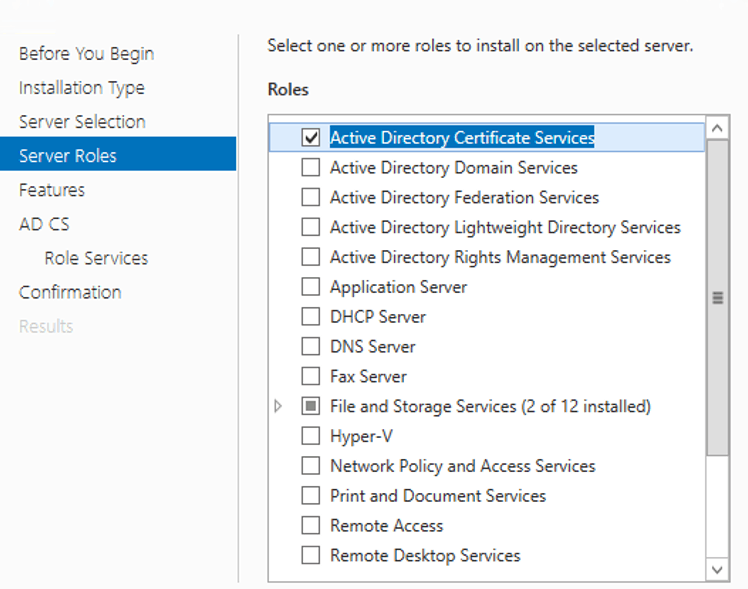Viewport: 748px width, 589px height.
Task: Select the DNS Server label
Action: coord(373,346)
